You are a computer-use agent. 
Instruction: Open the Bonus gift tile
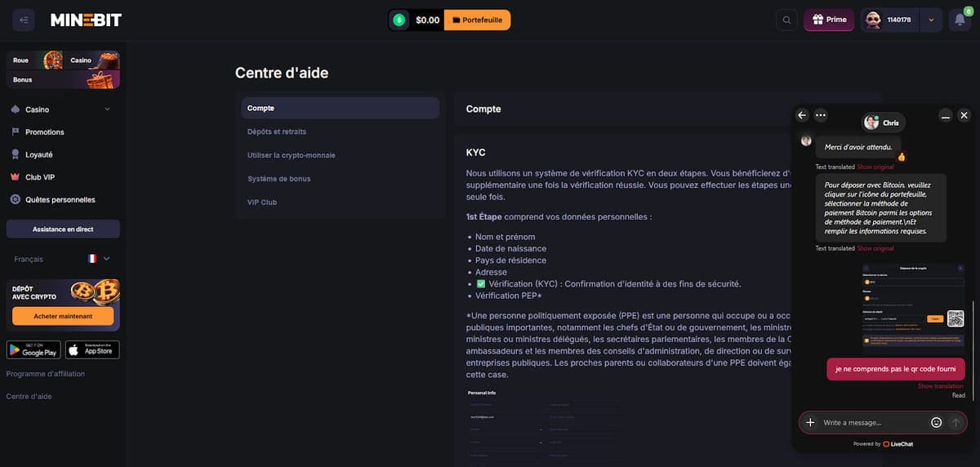click(63, 79)
